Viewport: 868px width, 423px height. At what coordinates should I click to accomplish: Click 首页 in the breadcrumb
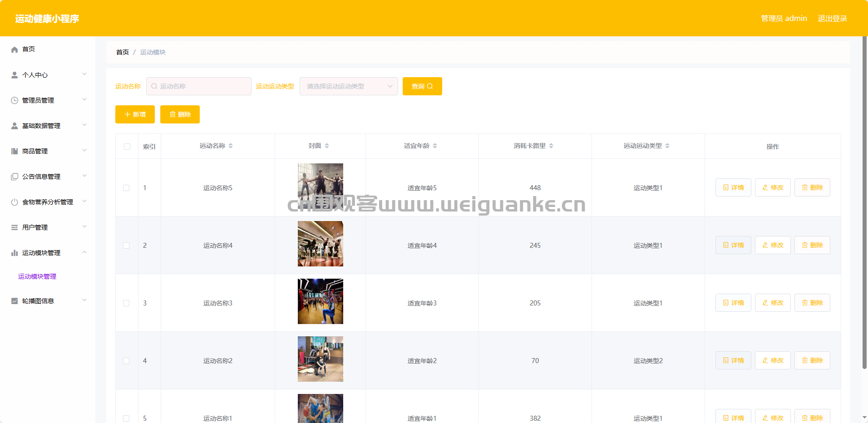123,52
